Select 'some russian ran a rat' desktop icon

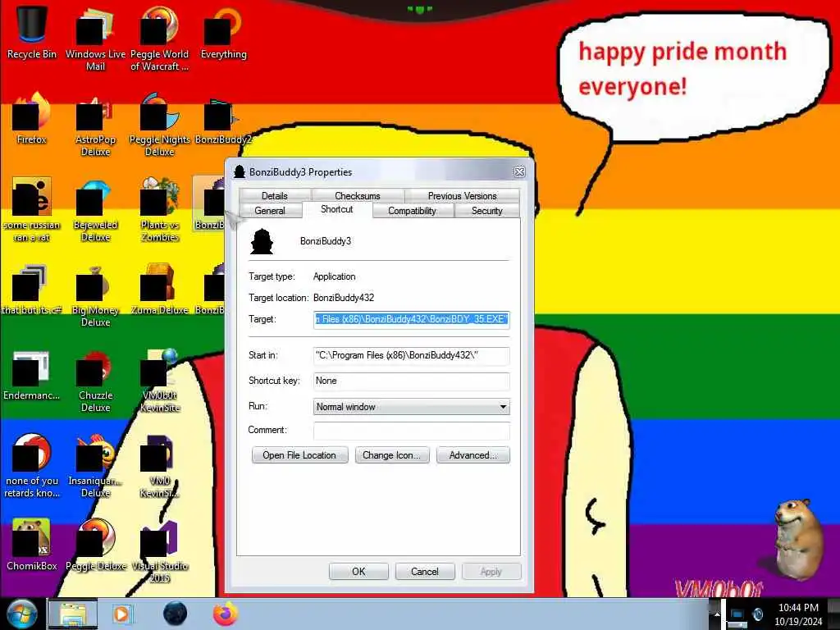pyautogui.click(x=32, y=210)
